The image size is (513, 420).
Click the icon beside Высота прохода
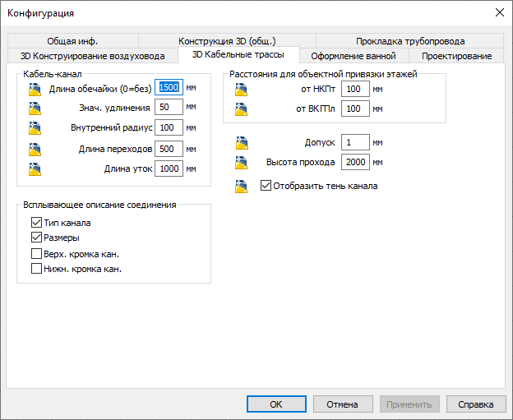[241, 163]
